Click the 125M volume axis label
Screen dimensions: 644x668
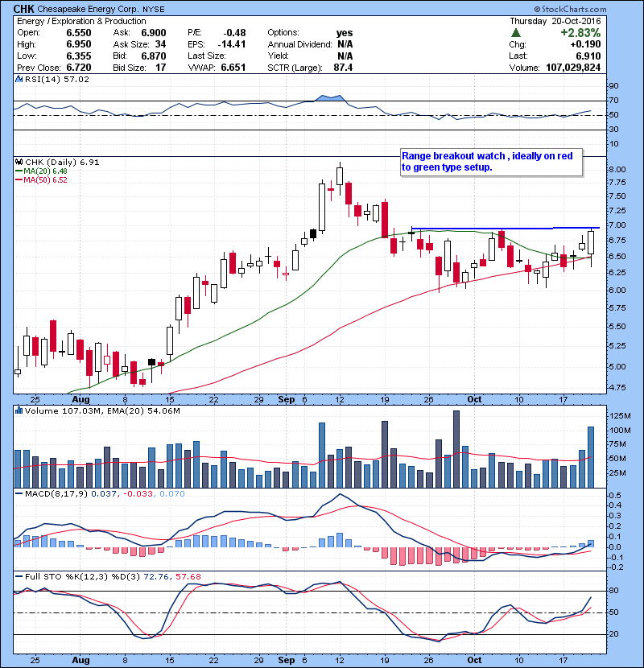click(620, 416)
